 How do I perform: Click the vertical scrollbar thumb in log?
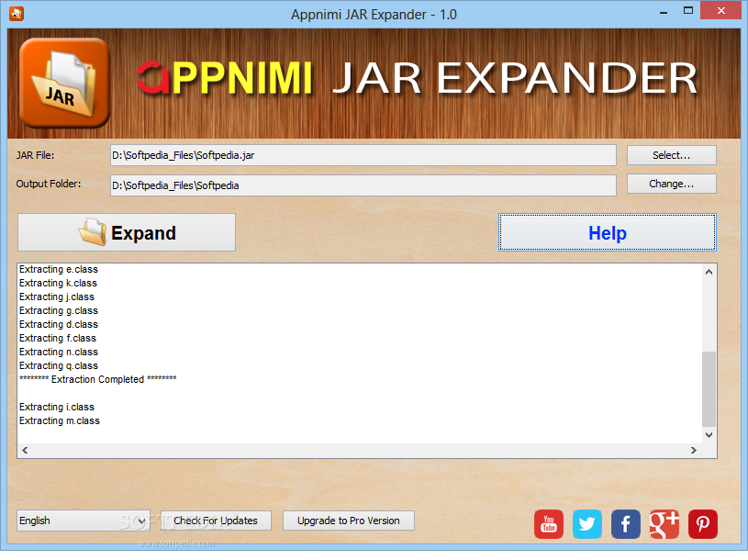click(x=709, y=388)
